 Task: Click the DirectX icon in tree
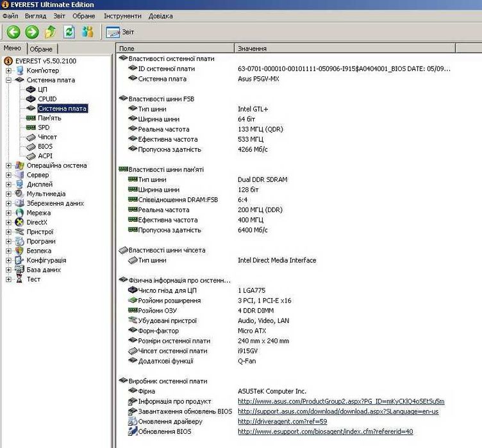pyautogui.click(x=20, y=222)
